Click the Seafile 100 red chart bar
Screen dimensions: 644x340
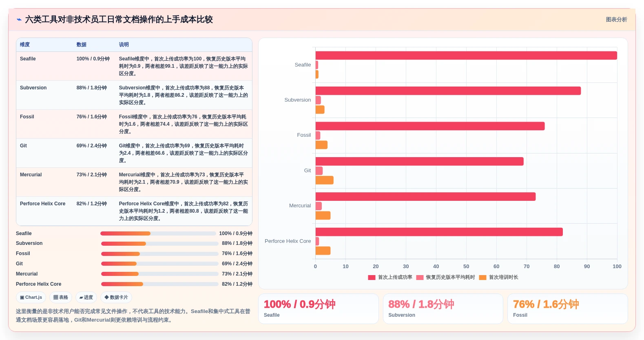tap(466, 56)
